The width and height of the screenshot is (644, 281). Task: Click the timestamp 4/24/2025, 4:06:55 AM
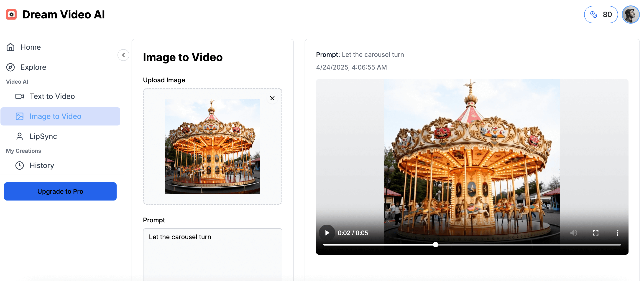tap(352, 67)
